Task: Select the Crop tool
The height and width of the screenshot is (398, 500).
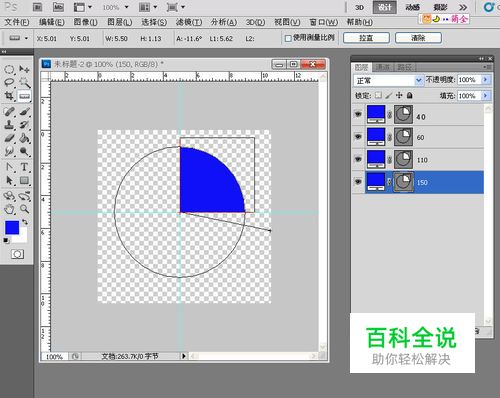Action: click(x=9, y=96)
